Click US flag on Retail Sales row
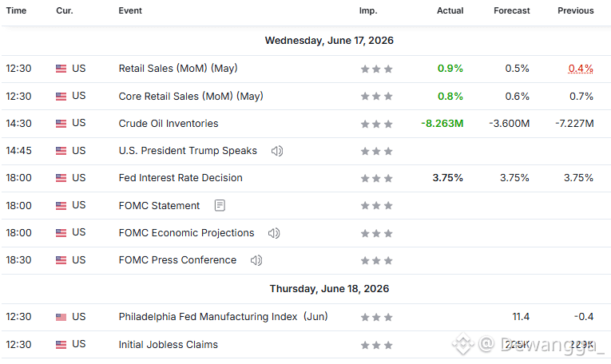The height and width of the screenshot is (364, 611). tap(61, 69)
